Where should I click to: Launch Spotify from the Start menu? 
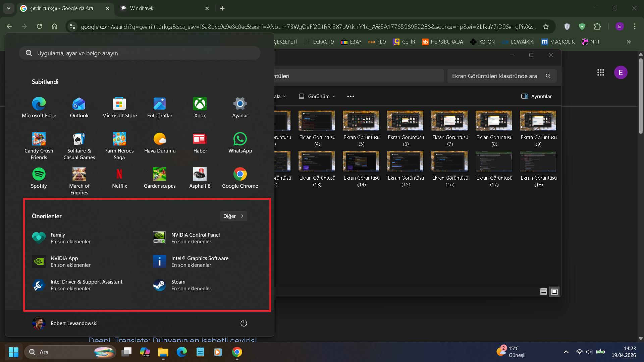(x=39, y=178)
